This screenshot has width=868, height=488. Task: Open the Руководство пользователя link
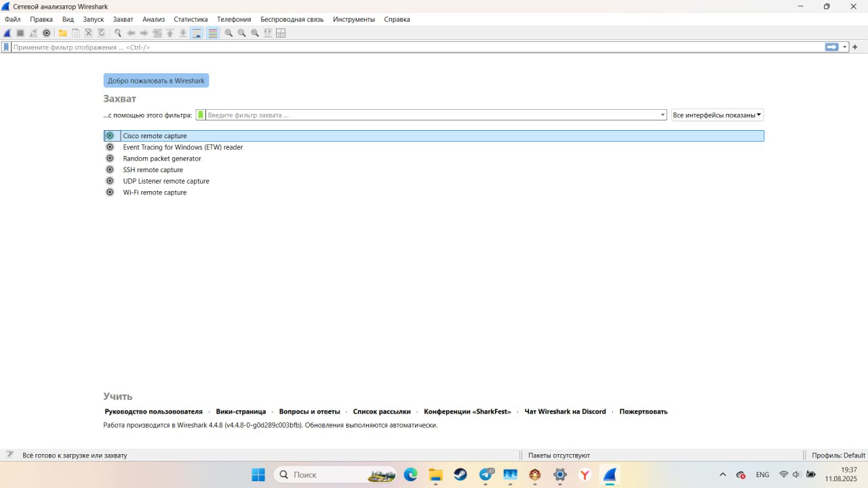tap(153, 411)
